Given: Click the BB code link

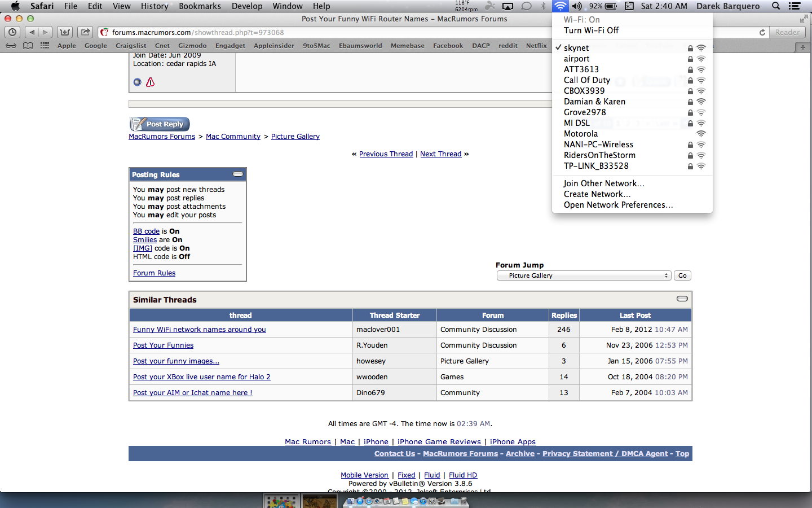Looking at the screenshot, I should 146,231.
